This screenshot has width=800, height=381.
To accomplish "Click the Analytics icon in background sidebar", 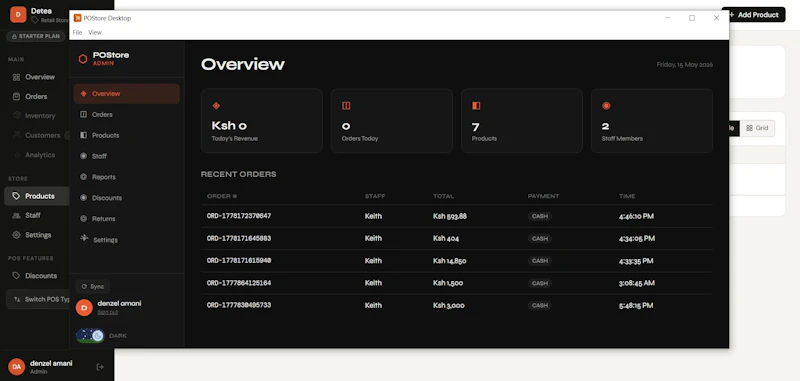I will pyautogui.click(x=16, y=155).
